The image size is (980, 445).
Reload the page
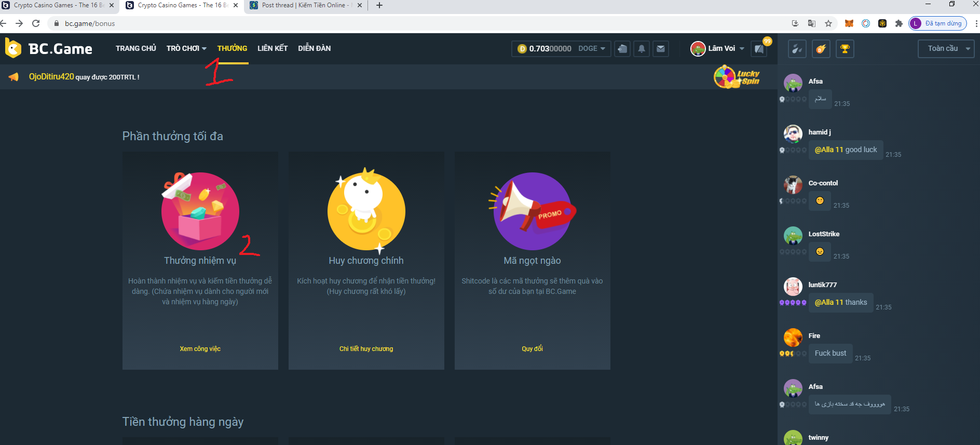click(x=36, y=23)
